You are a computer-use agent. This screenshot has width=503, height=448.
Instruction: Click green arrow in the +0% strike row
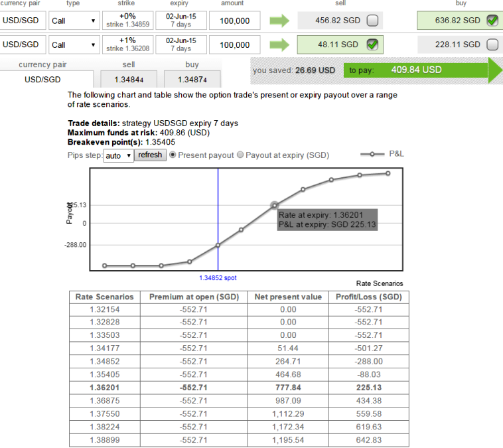tap(279, 21)
